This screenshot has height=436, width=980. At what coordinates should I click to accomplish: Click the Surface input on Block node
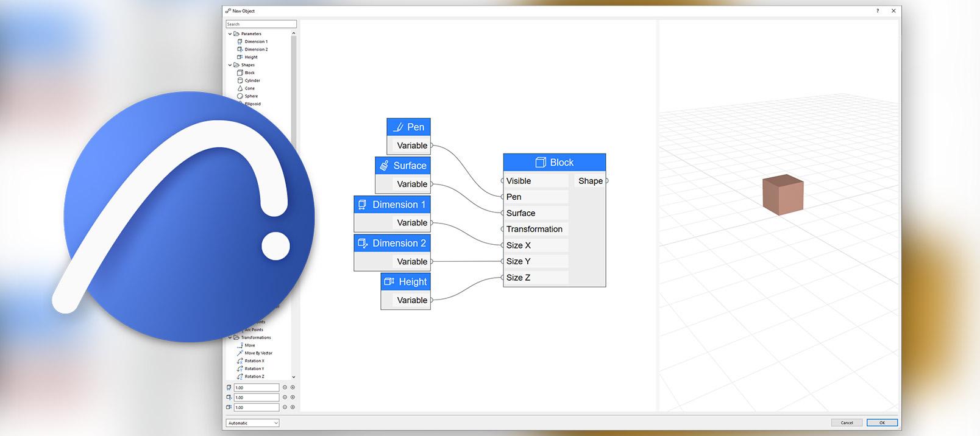tap(536, 213)
